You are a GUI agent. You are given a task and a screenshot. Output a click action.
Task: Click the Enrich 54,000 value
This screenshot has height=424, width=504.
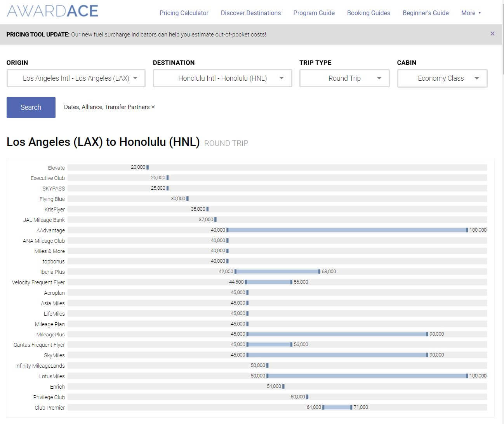point(274,386)
